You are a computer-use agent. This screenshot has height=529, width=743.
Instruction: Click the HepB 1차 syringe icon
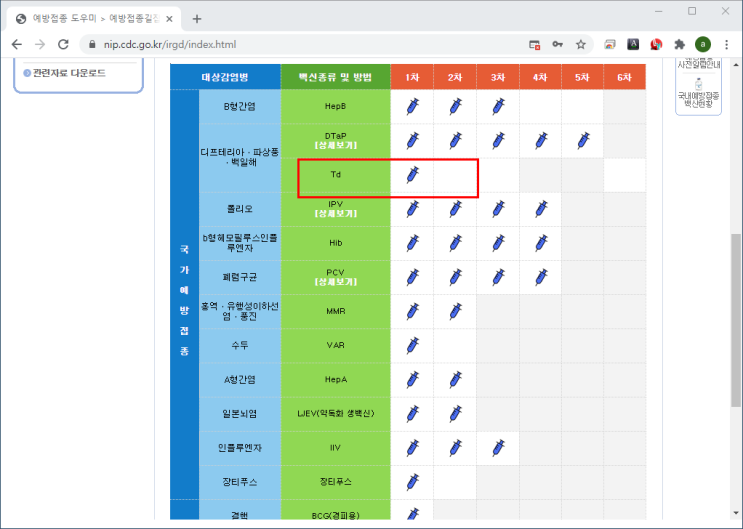(x=413, y=106)
